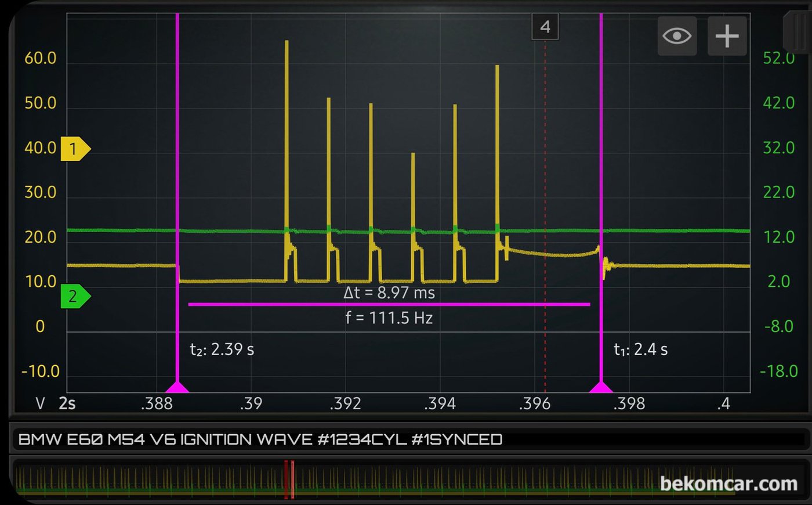
Task: Click the yellow 60.0 voltage scale label
Action: tap(40, 58)
